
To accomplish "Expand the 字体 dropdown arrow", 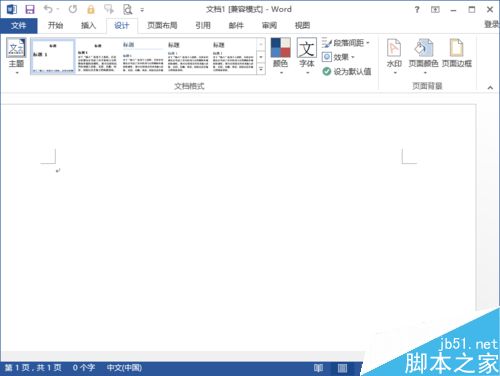I will point(307,72).
